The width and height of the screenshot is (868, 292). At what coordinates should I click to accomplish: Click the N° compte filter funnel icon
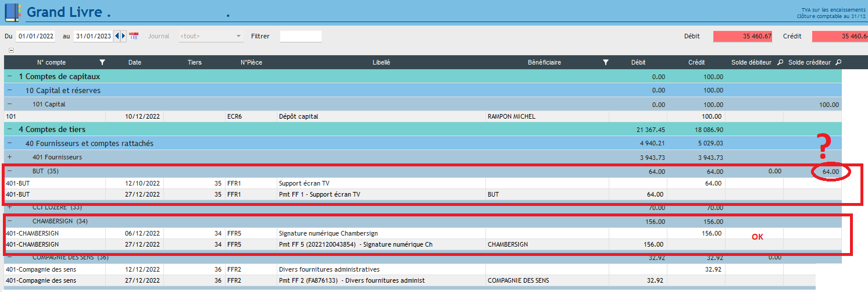tap(102, 62)
